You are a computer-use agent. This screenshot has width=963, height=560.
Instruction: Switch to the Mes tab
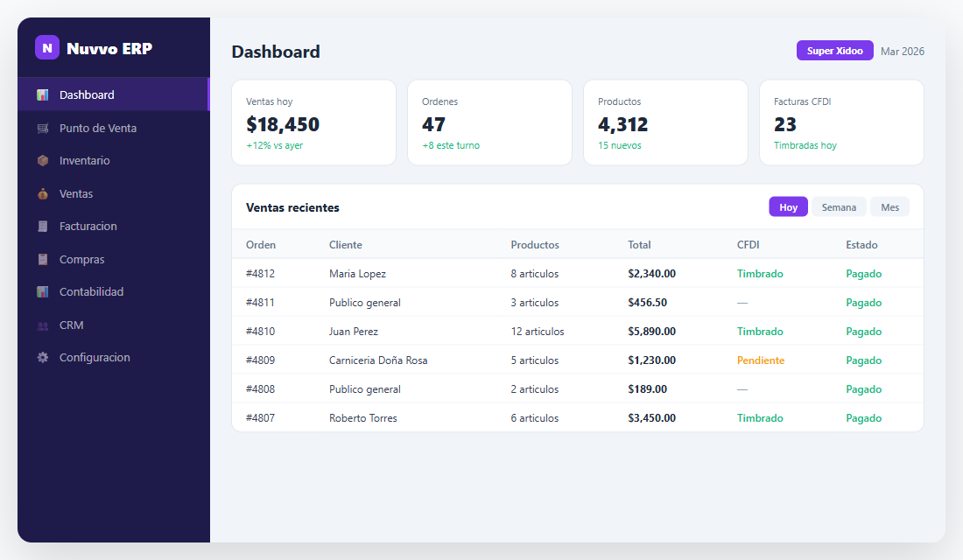tap(889, 206)
